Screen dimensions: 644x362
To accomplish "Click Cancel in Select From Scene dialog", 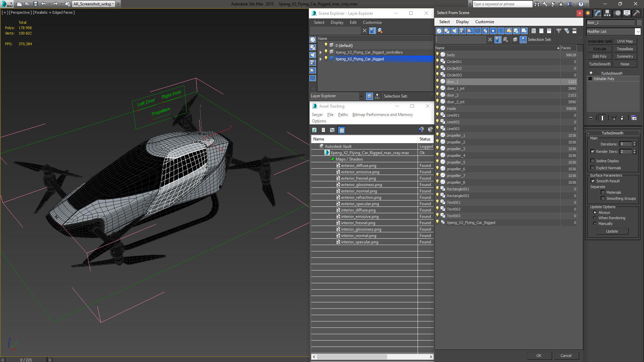I will tap(566, 356).
